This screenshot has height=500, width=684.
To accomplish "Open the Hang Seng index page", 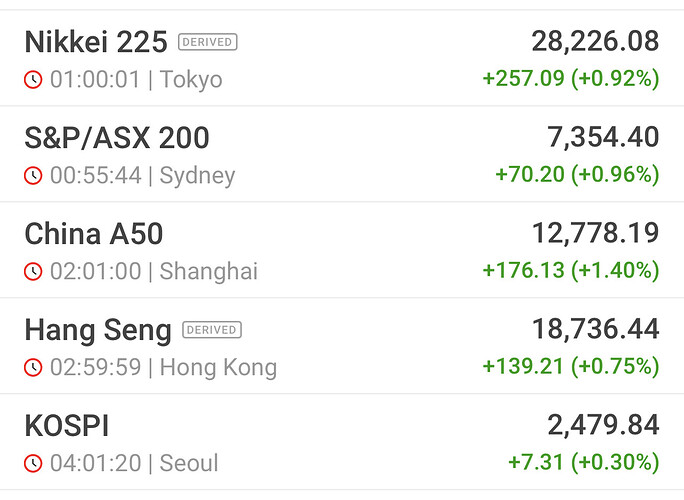I will coord(97,330).
